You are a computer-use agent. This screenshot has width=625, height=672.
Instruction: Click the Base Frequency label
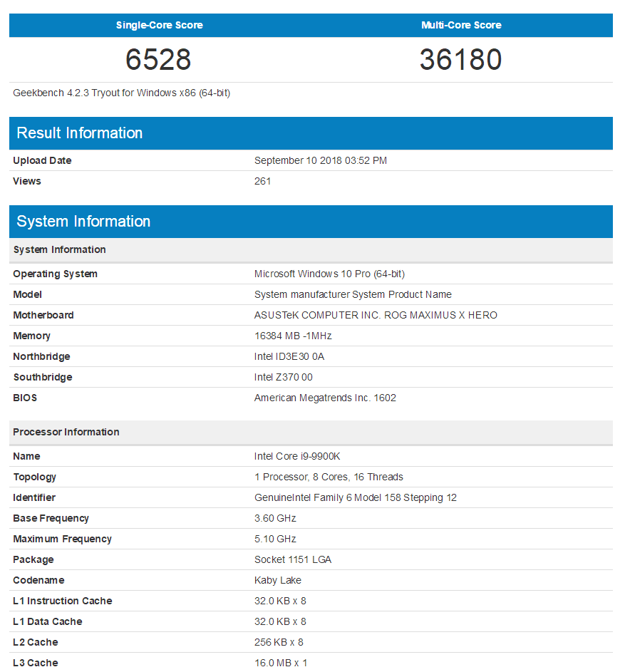tap(51, 519)
